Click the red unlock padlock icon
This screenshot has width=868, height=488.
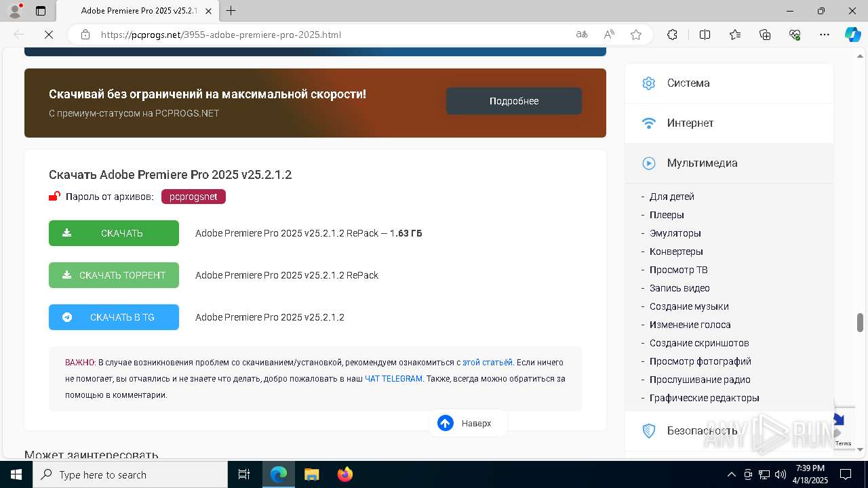click(54, 197)
